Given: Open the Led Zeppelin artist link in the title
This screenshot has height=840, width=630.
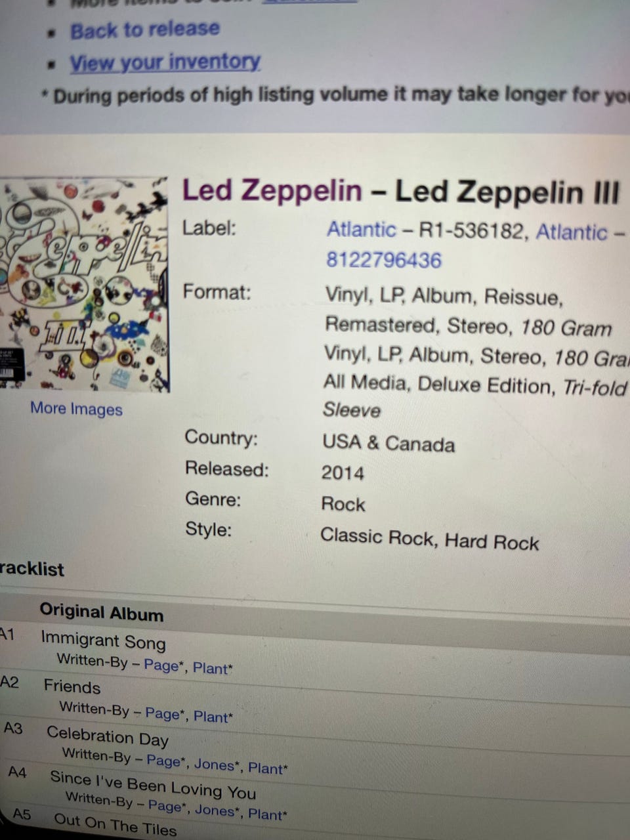Looking at the screenshot, I should 272,190.
